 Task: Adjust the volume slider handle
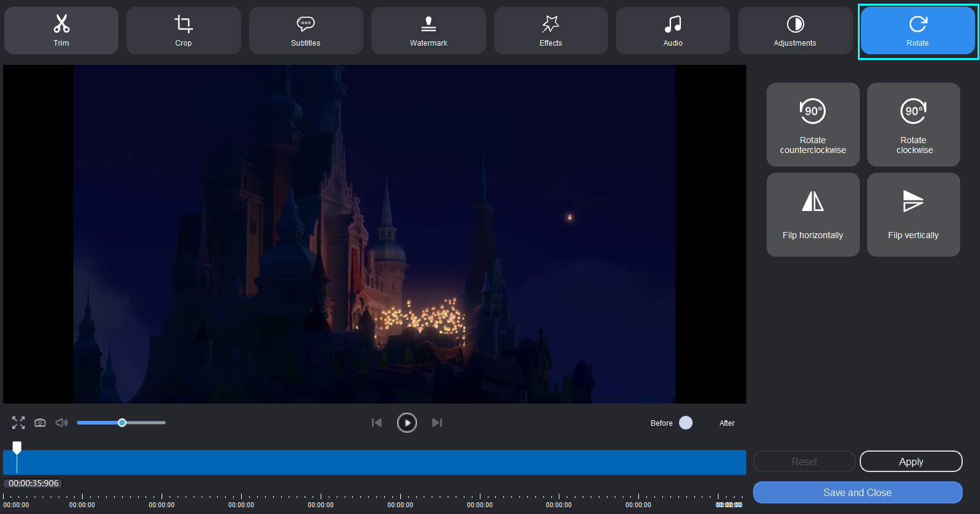tap(122, 423)
